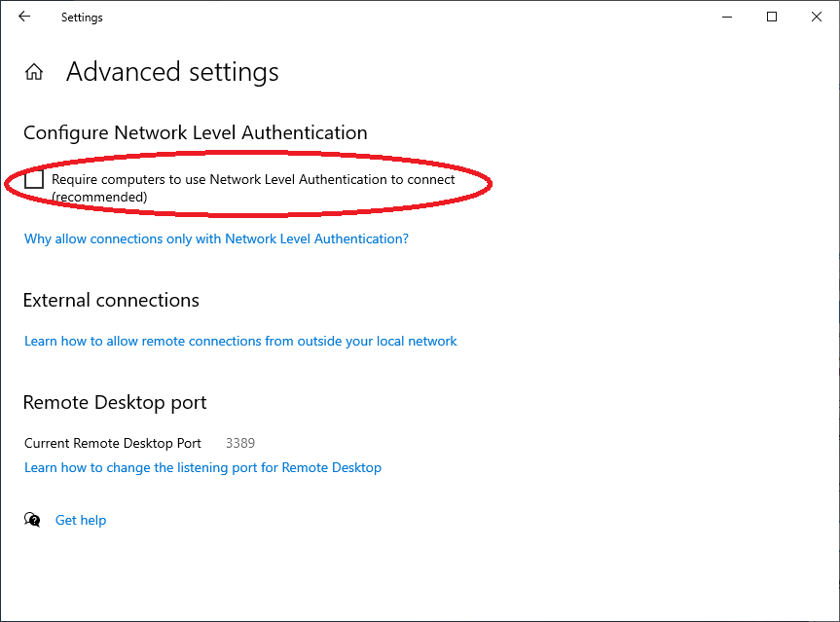This screenshot has width=840, height=622.
Task: Click the home icon next to Advanced settings
Action: point(33,71)
